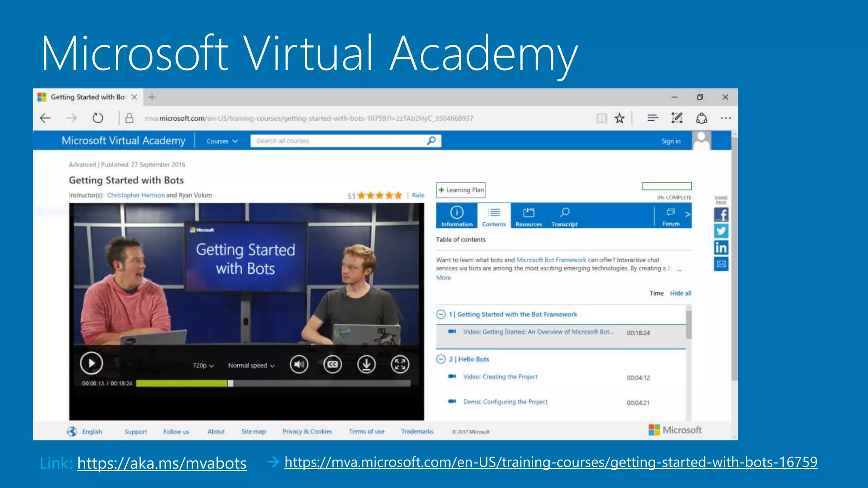Close the Getting Started with Bots tab
The image size is (868, 488).
click(x=134, y=97)
